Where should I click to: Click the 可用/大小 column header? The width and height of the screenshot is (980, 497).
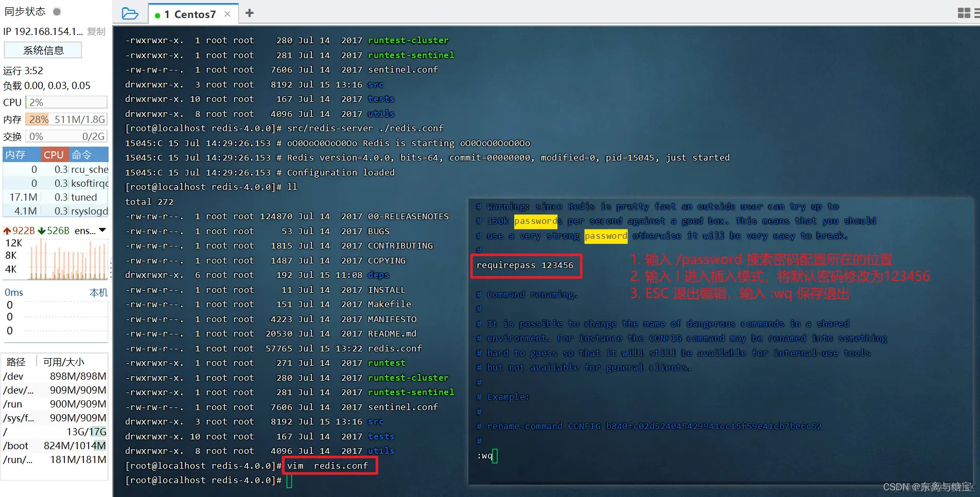tap(64, 362)
